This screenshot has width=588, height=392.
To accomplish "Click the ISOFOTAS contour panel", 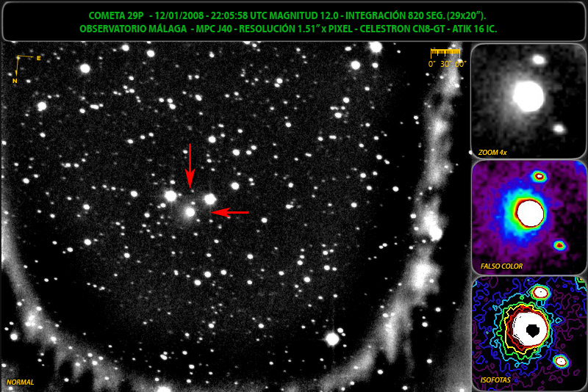I will [528, 334].
